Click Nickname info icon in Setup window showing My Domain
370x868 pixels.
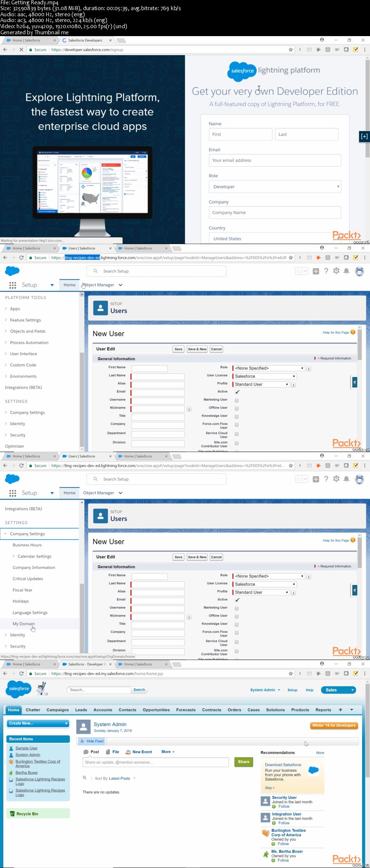[x=189, y=617]
